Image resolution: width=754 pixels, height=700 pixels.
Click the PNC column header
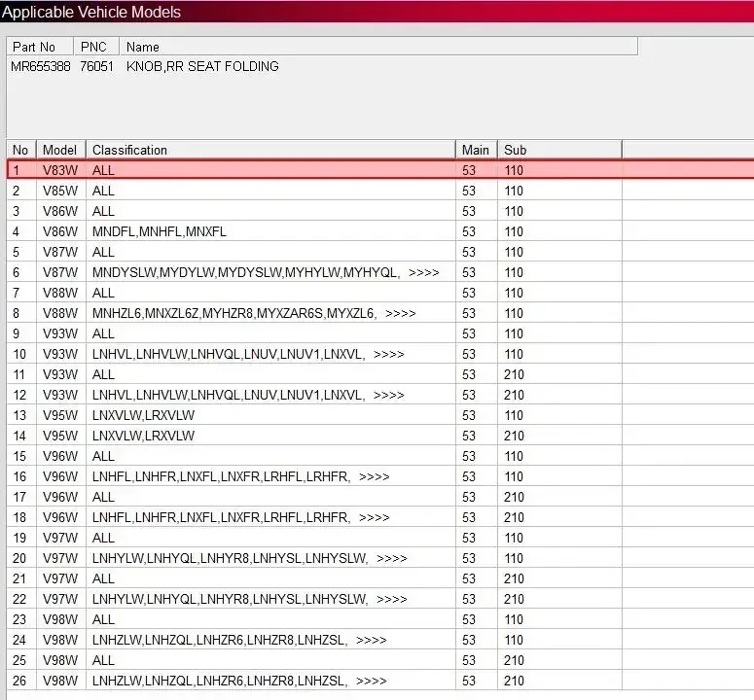coord(96,47)
